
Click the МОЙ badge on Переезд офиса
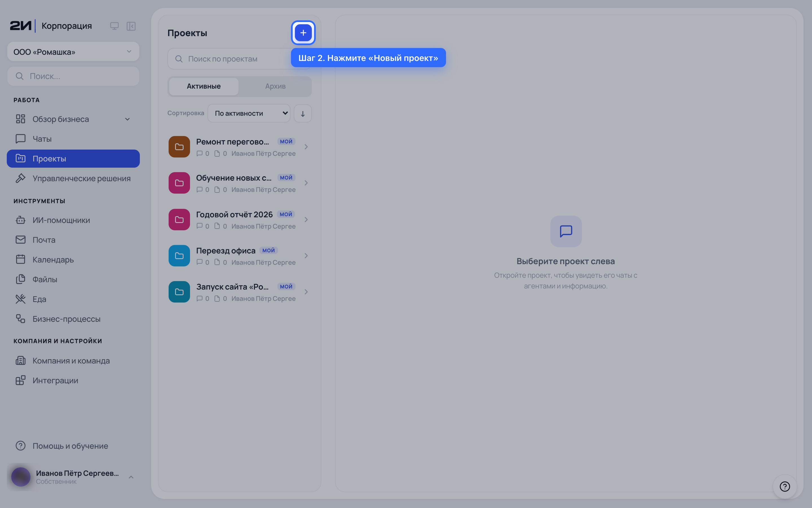268,250
